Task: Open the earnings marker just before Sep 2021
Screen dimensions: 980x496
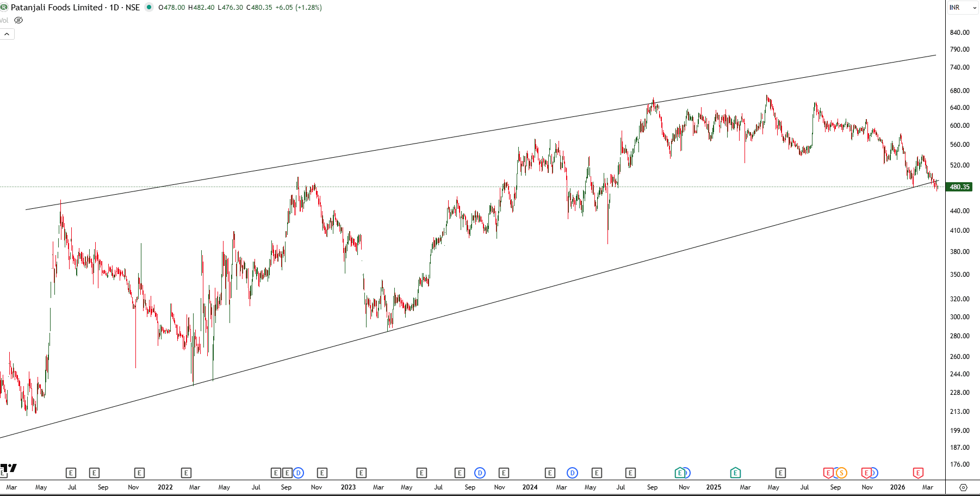Action: [94, 473]
